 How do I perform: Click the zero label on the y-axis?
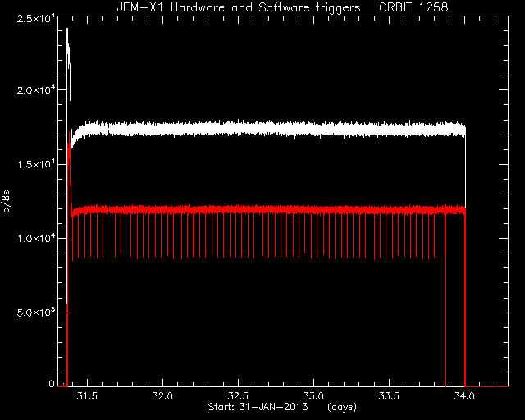click(x=51, y=384)
